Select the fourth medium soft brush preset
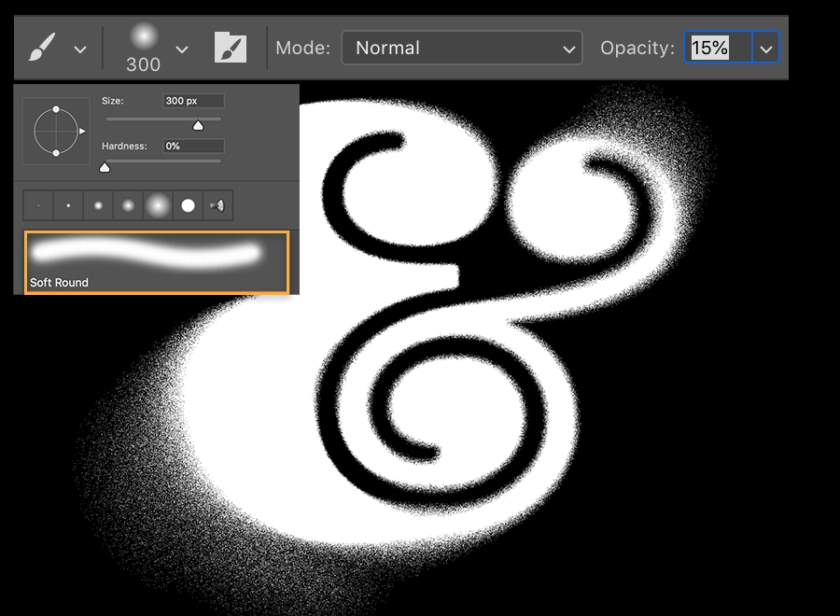The image size is (840, 616). (128, 205)
